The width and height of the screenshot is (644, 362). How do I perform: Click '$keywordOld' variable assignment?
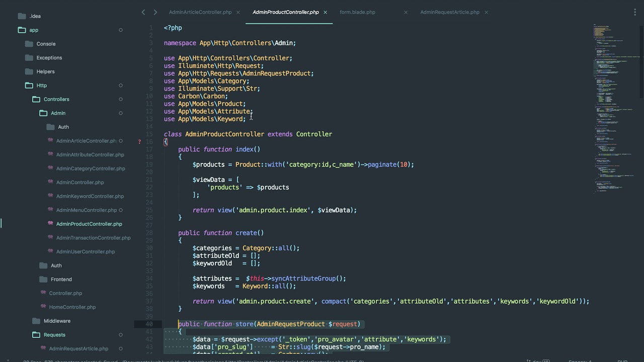coord(212,263)
